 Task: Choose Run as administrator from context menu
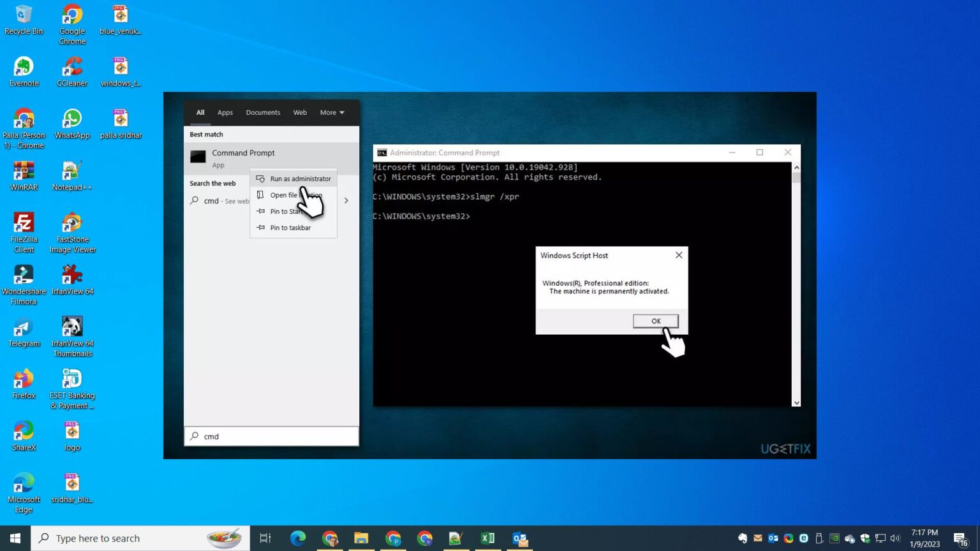300,179
